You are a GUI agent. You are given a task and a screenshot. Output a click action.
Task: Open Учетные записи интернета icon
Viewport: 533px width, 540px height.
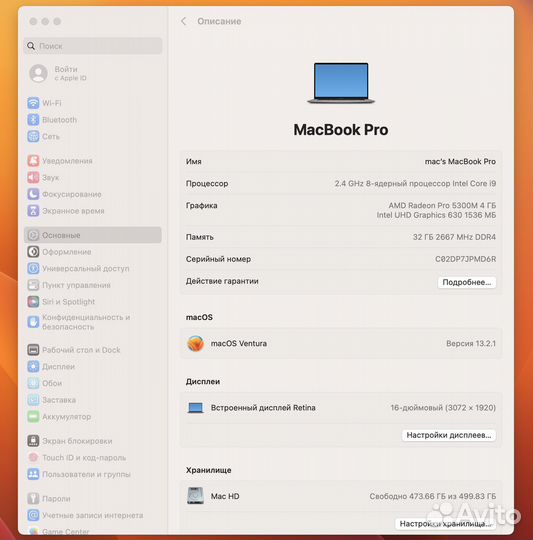[33, 515]
